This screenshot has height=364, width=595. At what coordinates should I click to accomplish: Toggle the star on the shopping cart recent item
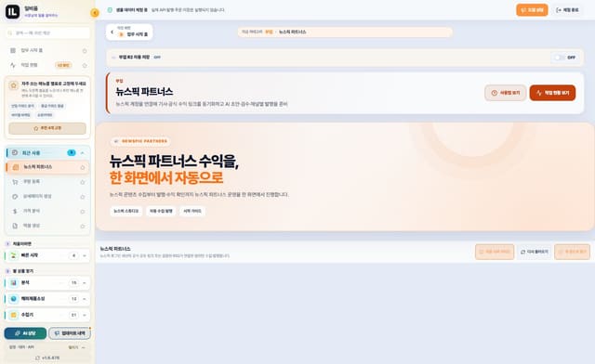(83, 182)
